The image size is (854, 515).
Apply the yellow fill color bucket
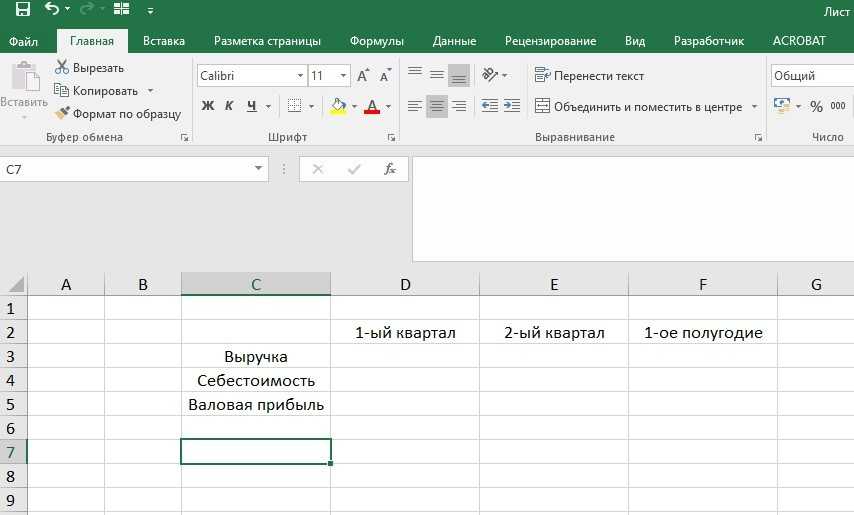click(x=338, y=106)
